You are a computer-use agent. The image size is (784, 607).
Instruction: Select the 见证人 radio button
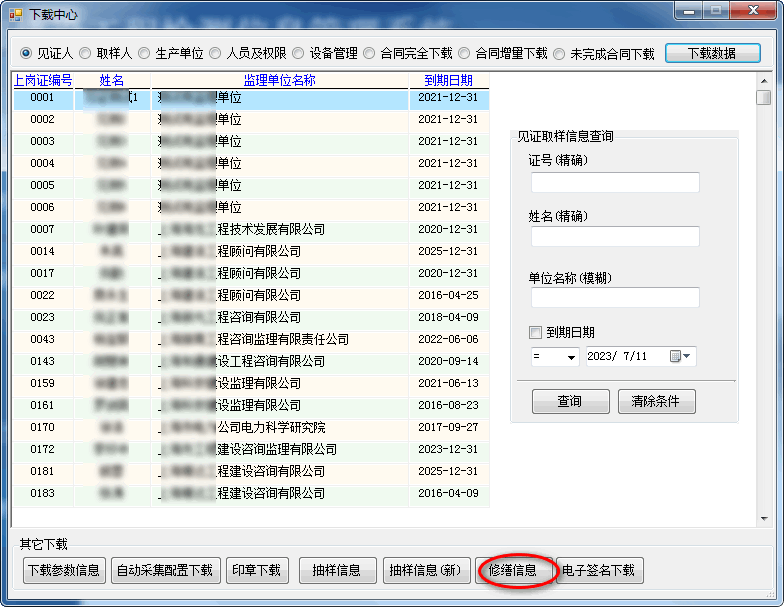click(x=26, y=53)
